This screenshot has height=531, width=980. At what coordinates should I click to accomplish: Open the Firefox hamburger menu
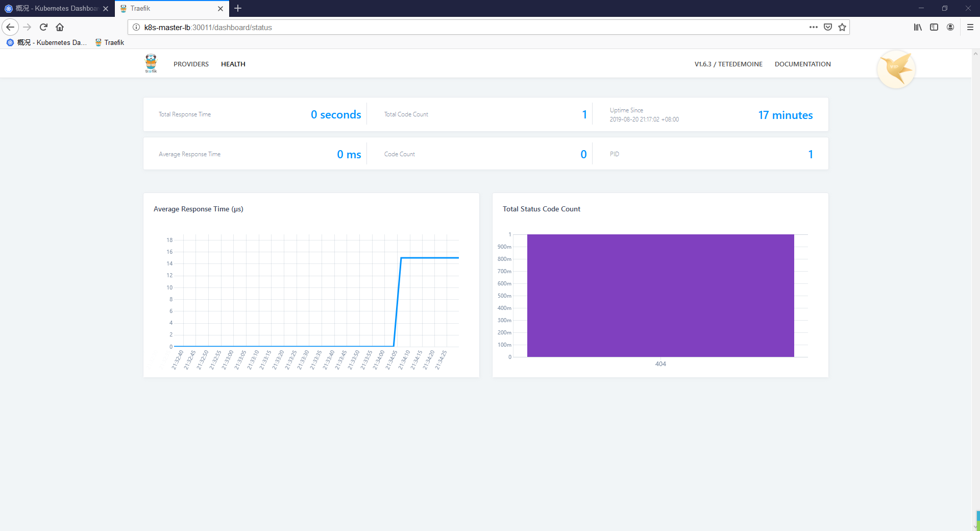(x=970, y=27)
